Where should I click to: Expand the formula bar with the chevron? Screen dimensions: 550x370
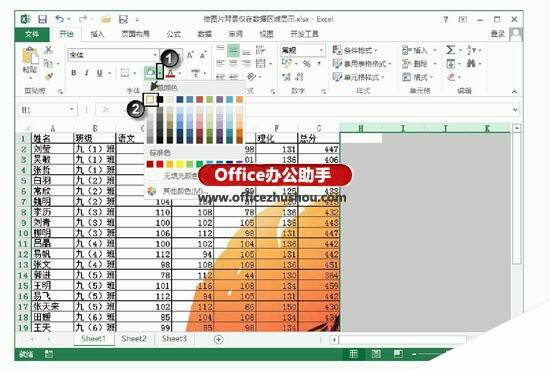tap(515, 109)
